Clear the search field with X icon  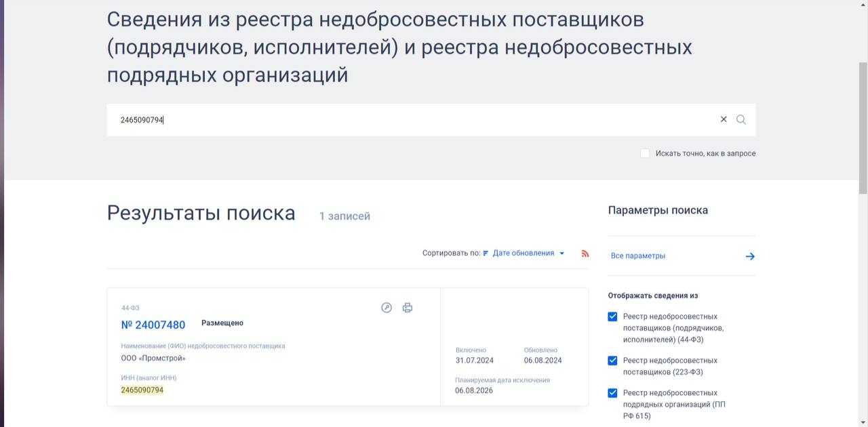(724, 119)
